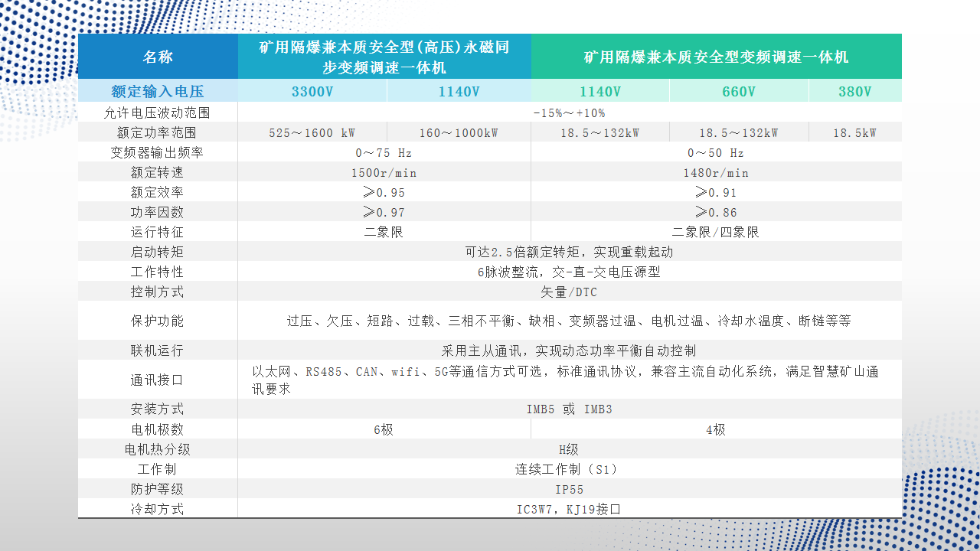Click the 额定输入电压 row label
Viewport: 980px width, 551px height.
tap(158, 92)
